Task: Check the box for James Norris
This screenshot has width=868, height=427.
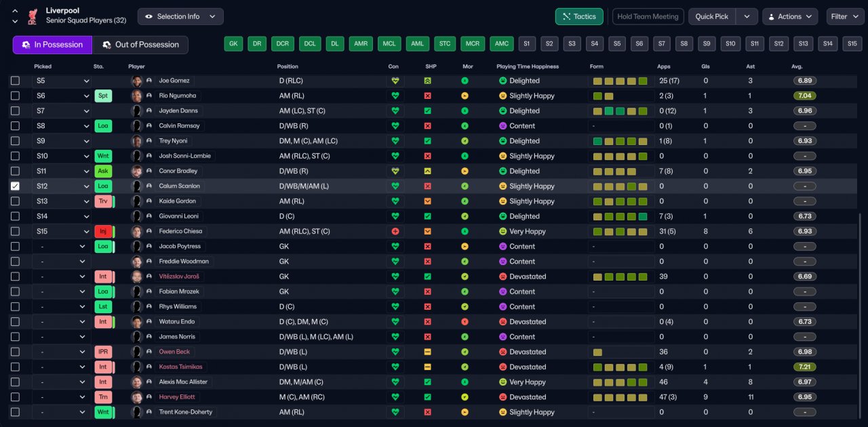Action: (x=15, y=337)
